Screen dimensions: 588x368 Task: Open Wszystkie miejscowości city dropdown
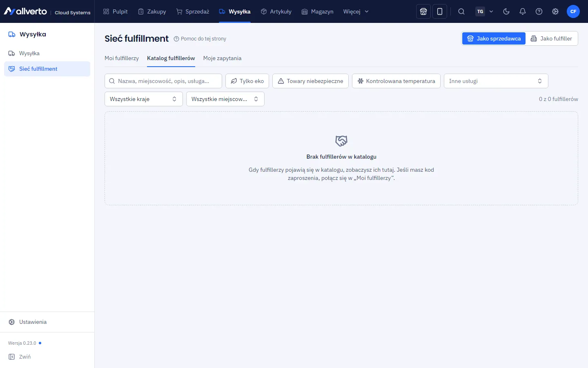[225, 99]
